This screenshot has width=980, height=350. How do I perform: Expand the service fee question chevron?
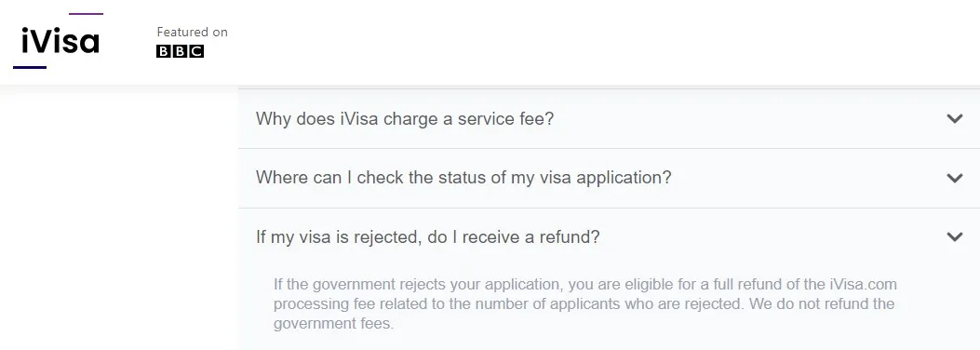coord(954,118)
